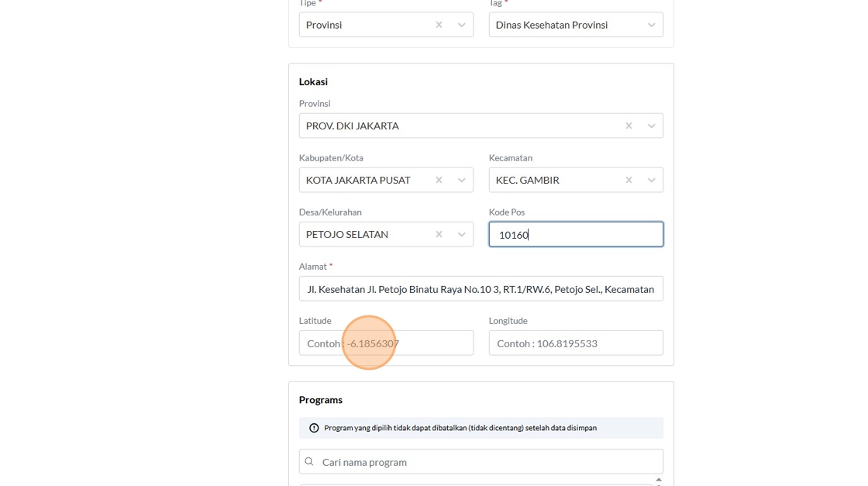868x486 pixels.
Task: Open the Tag dropdown chevron
Action: [652, 25]
